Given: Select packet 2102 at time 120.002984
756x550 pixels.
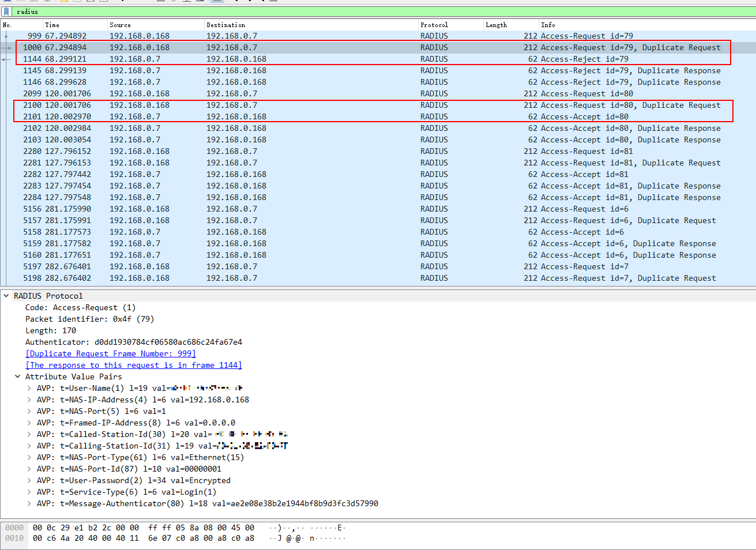Looking at the screenshot, I should 378,128.
